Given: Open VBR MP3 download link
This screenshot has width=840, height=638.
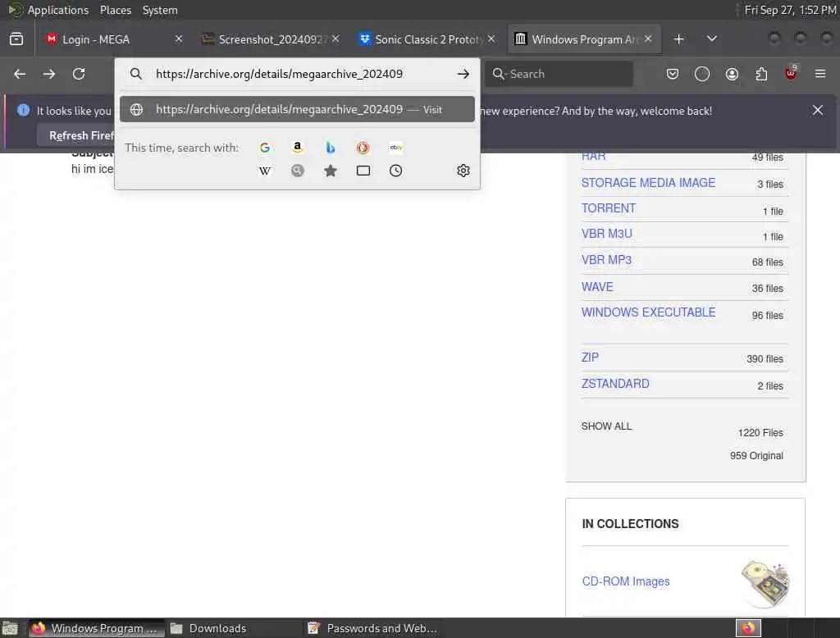Looking at the screenshot, I should 606,260.
